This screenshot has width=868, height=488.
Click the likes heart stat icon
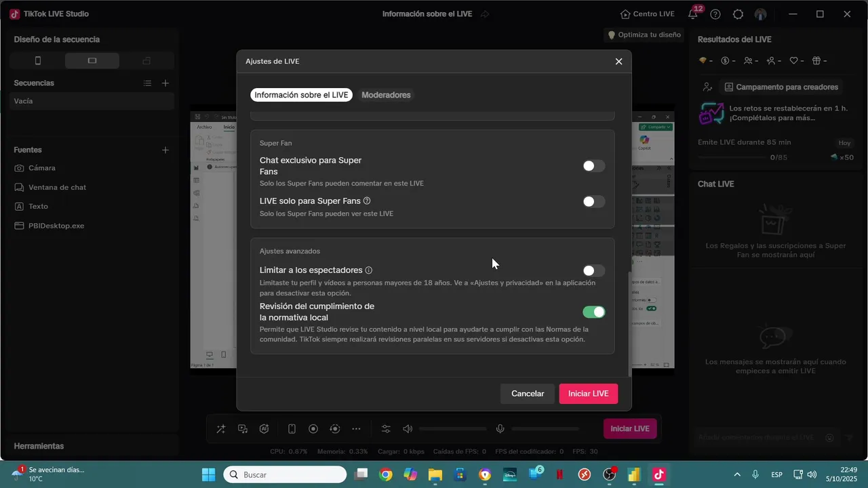click(x=793, y=60)
